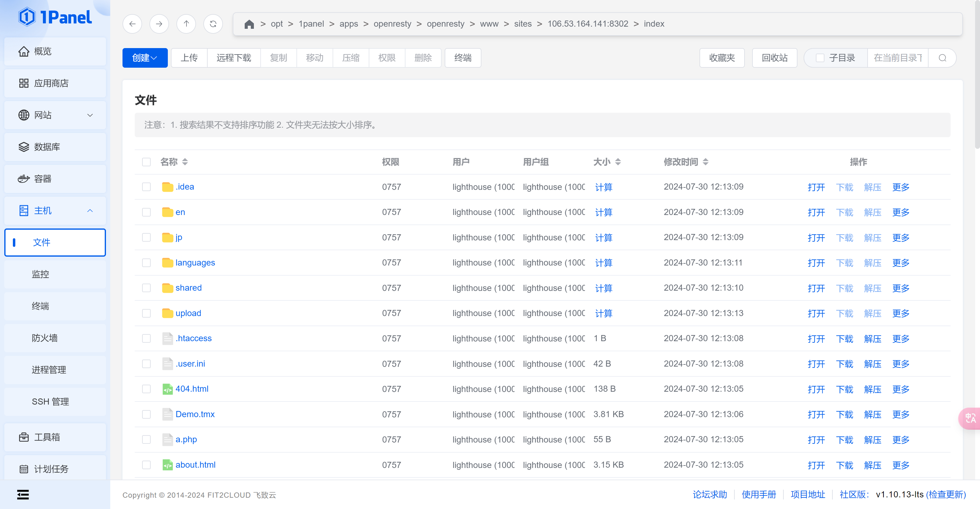Open 概览 overview in the sidebar
The image size is (980, 509).
(55, 51)
